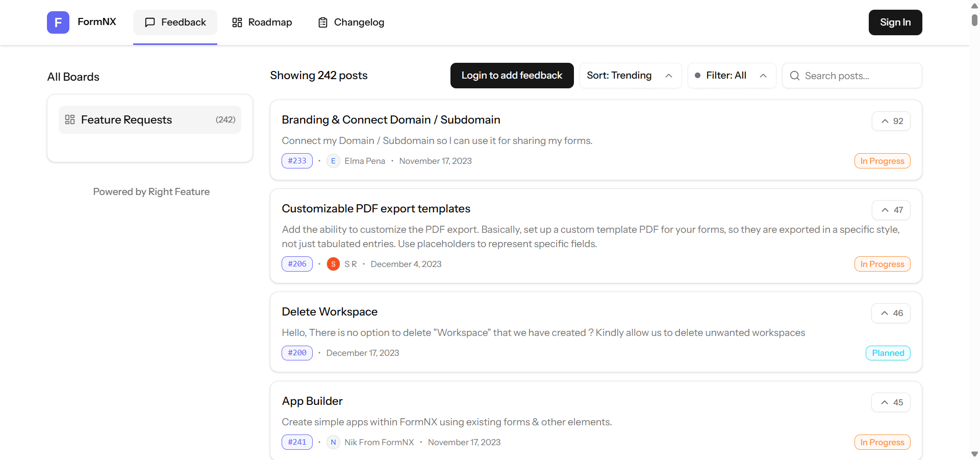Switch to the Roadmap tab

262,22
